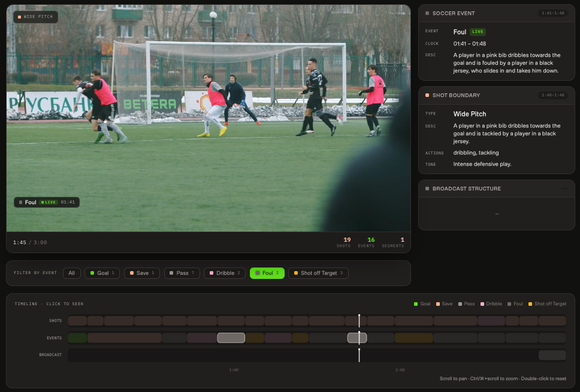Click the SHOTS row label

click(x=56, y=321)
